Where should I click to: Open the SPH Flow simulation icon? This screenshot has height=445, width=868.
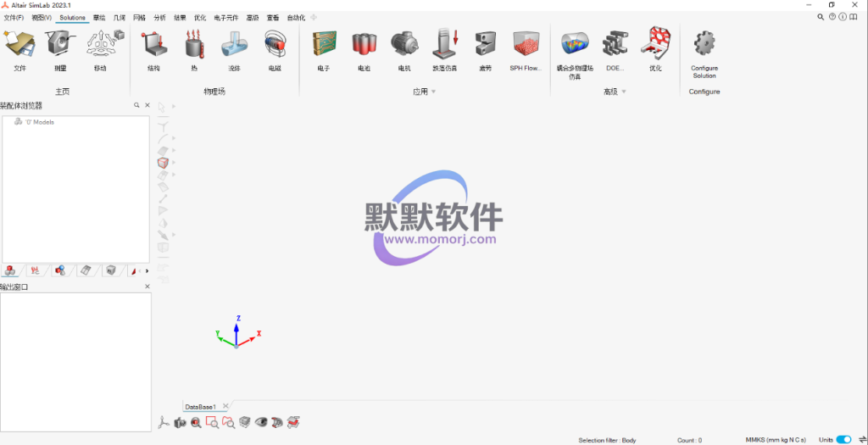point(526,47)
